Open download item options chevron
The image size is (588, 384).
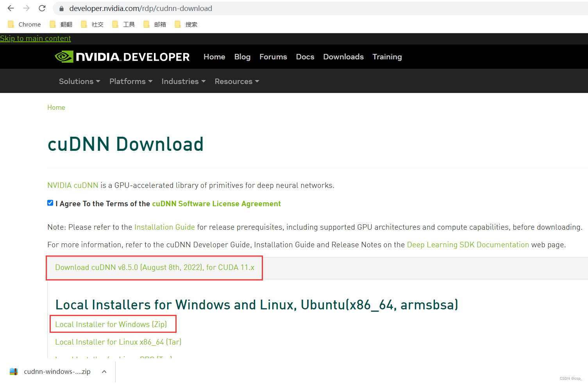tap(104, 371)
